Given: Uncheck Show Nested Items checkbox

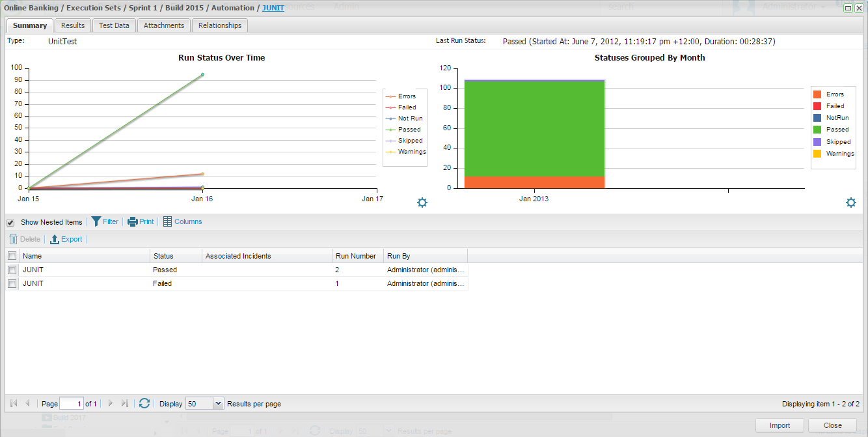Looking at the screenshot, I should (10, 223).
